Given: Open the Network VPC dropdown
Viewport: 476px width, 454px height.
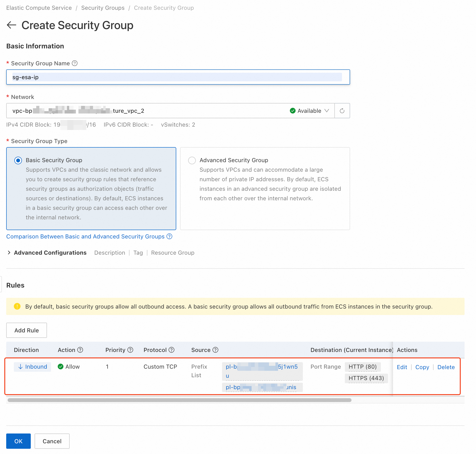Looking at the screenshot, I should coord(170,111).
